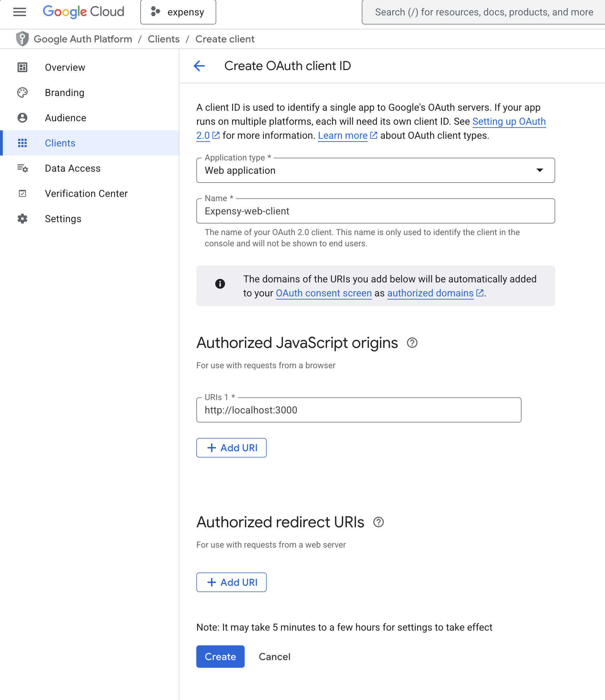Screen dimensions: 605x700
Task: Open the navigation hamburger menu
Action: [20, 12]
